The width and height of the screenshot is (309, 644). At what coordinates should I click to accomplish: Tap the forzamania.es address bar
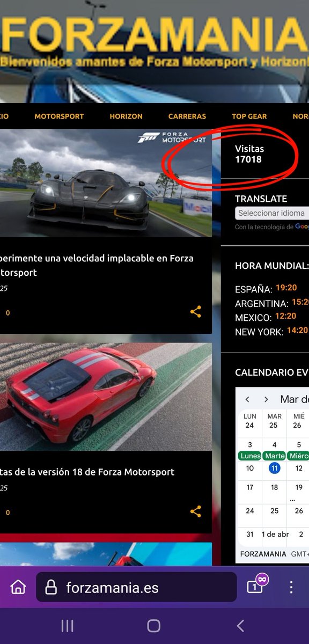[136, 587]
